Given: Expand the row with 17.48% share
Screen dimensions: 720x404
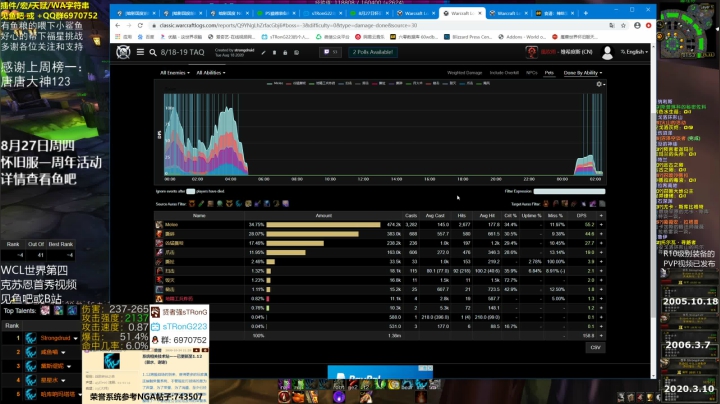Looking at the screenshot, I should point(601,243).
